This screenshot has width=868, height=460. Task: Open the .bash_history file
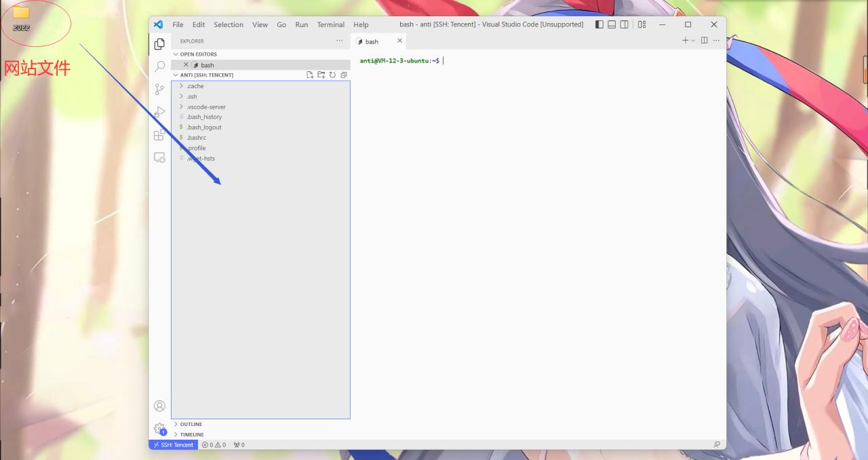point(260,117)
